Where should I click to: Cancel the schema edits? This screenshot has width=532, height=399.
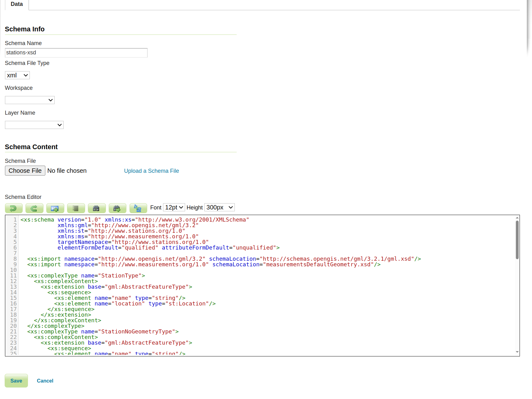[x=45, y=381]
